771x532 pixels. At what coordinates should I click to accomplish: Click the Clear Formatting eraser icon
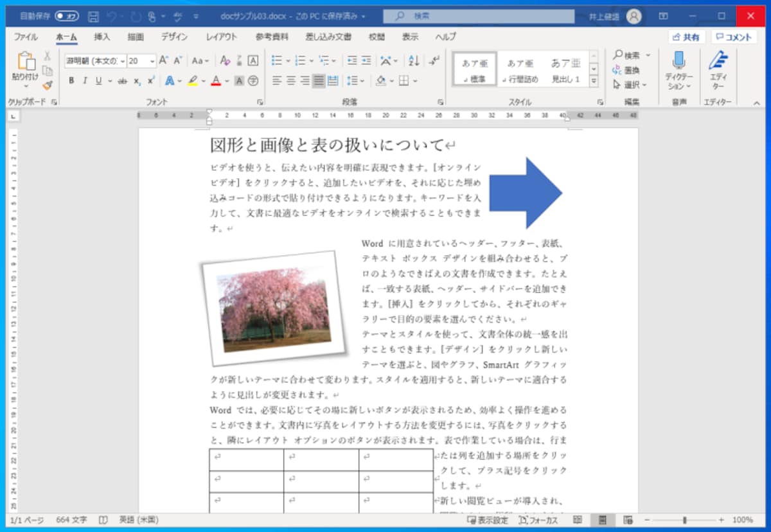[x=225, y=60]
